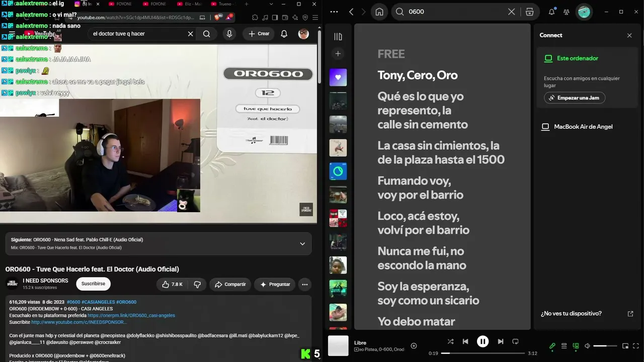Expand the Siguiente playlist panel

pos(302,244)
